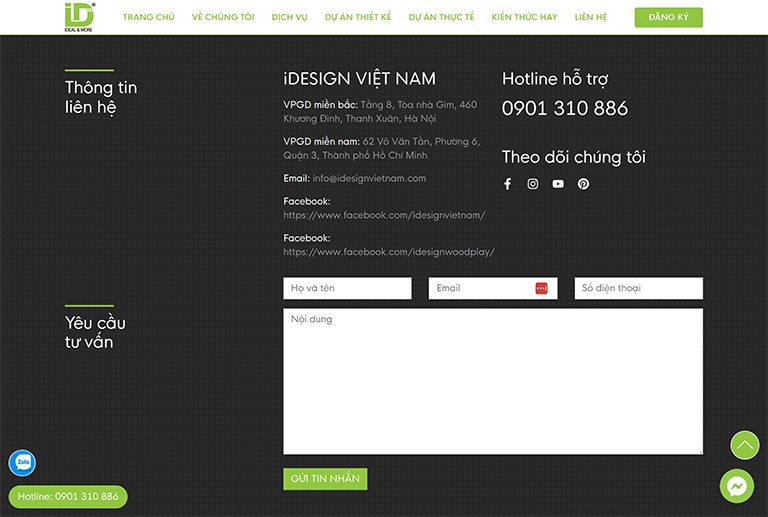
Task: Open the Facebook social icon
Action: point(507,184)
